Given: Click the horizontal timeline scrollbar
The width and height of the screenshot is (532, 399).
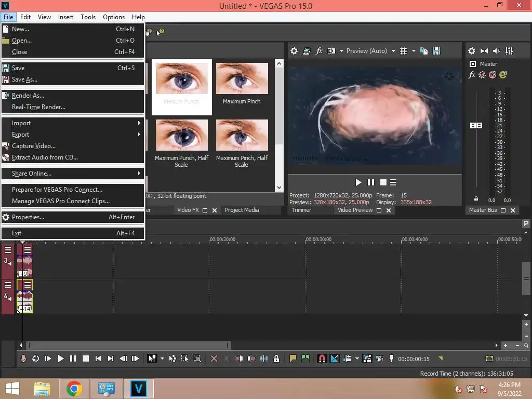Looking at the screenshot, I should coord(129,345).
